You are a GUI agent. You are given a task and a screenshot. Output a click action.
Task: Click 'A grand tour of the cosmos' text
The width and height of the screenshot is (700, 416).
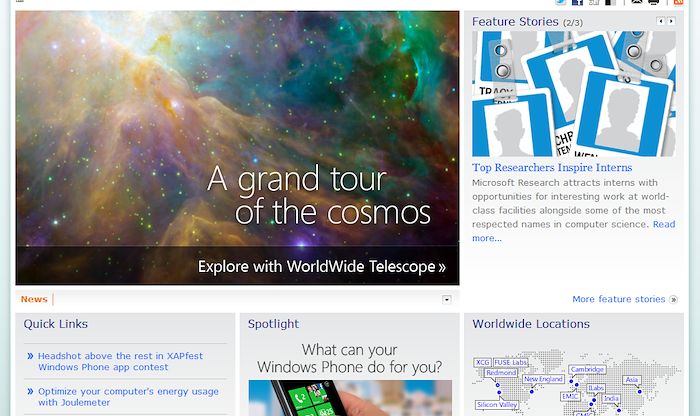pyautogui.click(x=319, y=195)
